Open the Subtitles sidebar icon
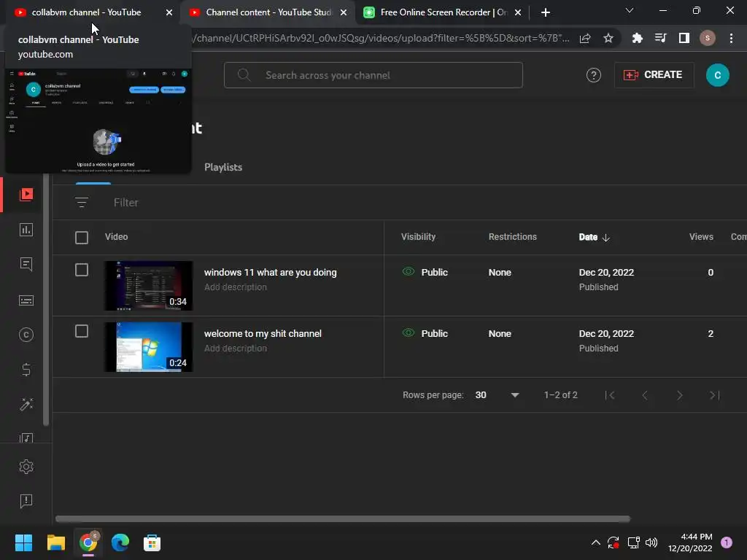The image size is (747, 560). pyautogui.click(x=26, y=300)
